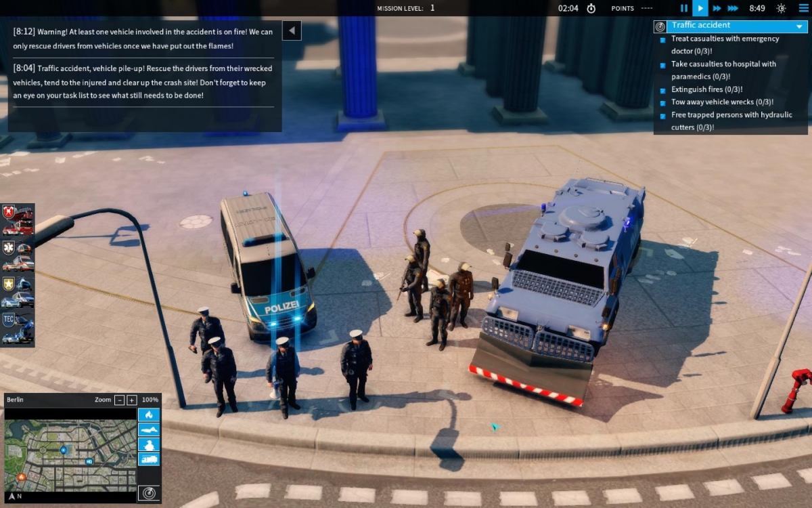This screenshot has height=508, width=812.
Task: Click the blue unit marker on minimap
Action: pyautogui.click(x=64, y=450)
